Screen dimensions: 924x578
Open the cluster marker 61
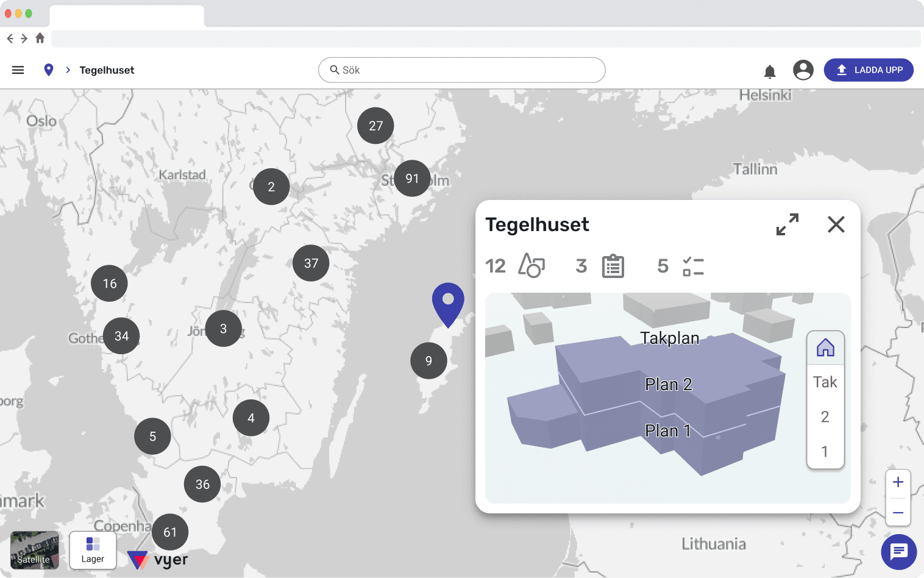pyautogui.click(x=170, y=532)
